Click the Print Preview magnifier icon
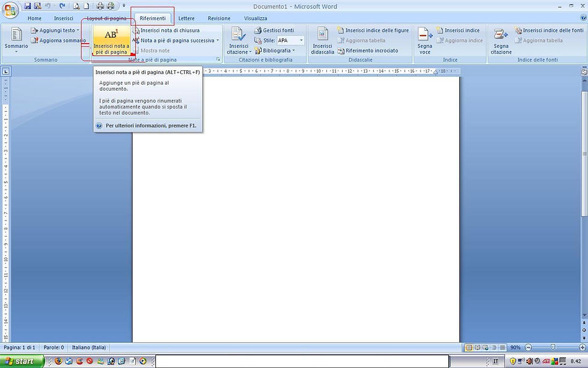 76,6
